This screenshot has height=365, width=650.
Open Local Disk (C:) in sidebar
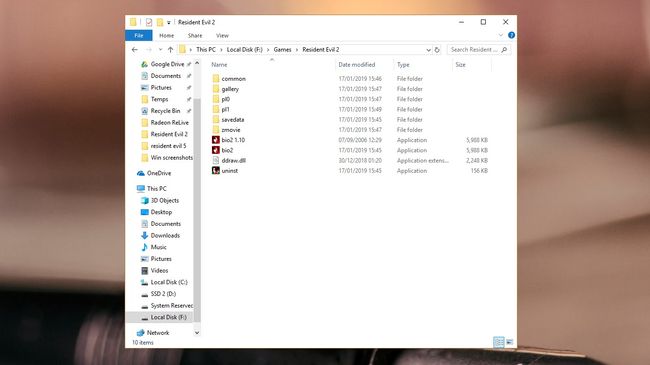[x=169, y=282]
